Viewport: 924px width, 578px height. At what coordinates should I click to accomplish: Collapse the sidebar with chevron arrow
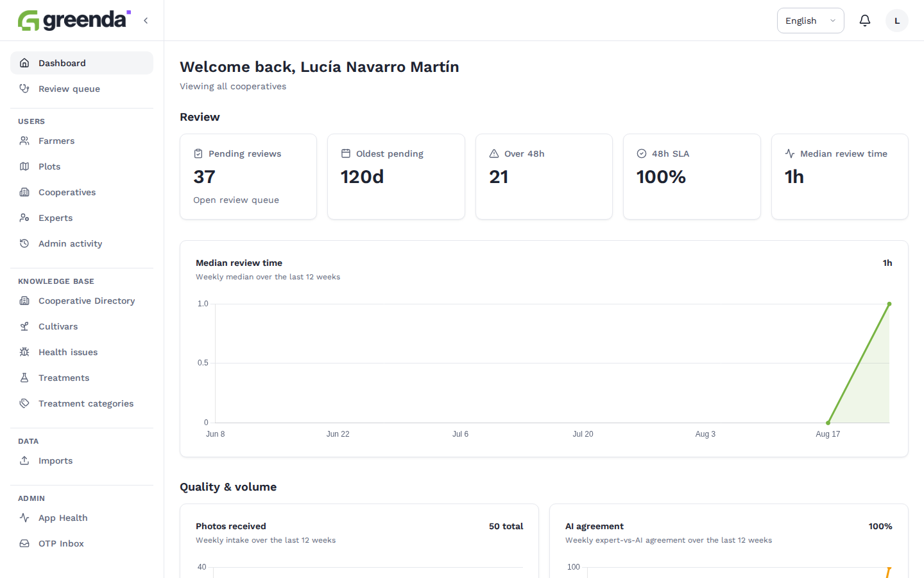[x=146, y=21]
